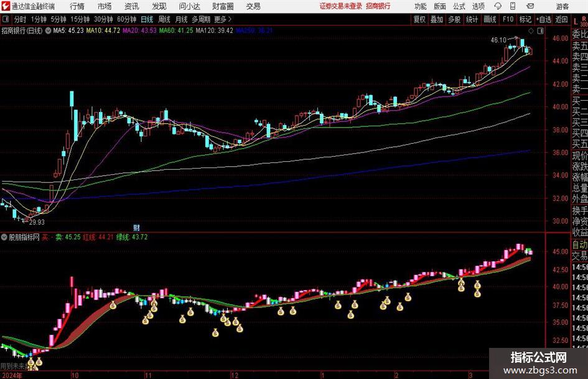
Task: Switch to the 1分钟 period
Action: [x=39, y=19]
